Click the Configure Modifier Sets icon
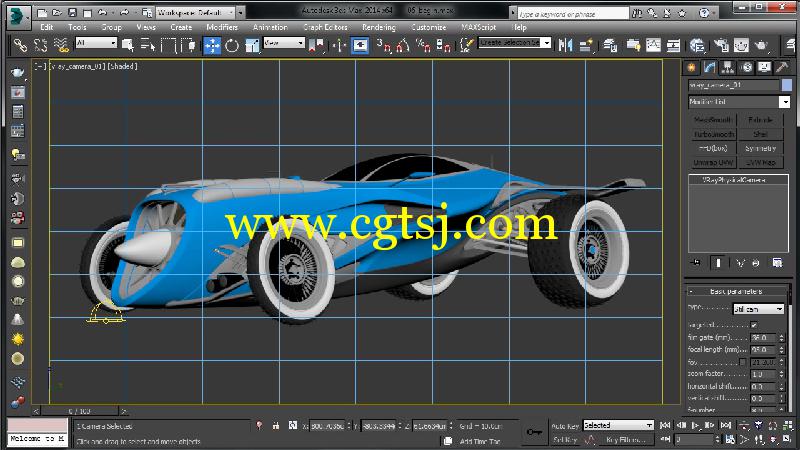 click(x=777, y=263)
